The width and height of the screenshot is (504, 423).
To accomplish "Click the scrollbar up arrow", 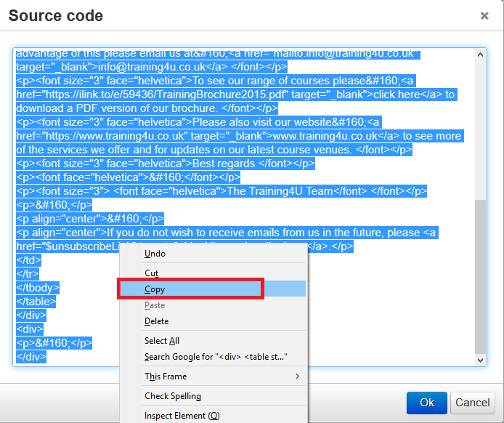I will point(480,55).
